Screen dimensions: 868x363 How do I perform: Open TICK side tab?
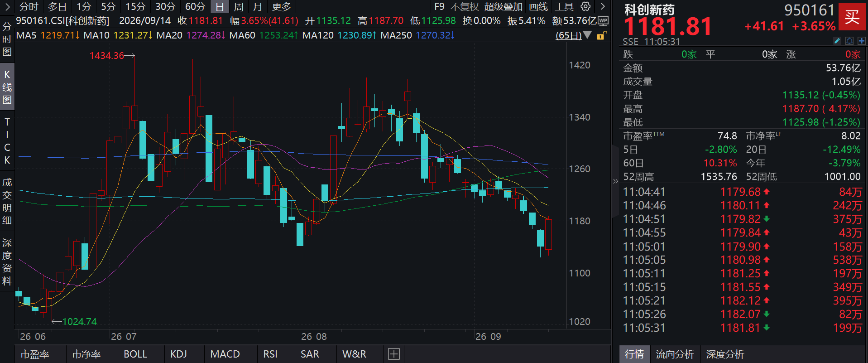point(7,141)
